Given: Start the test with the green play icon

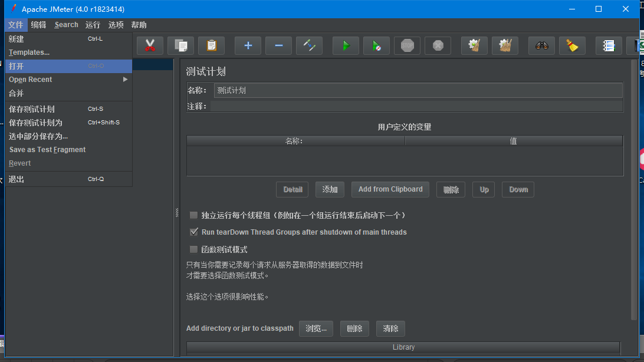Looking at the screenshot, I should click(346, 45).
